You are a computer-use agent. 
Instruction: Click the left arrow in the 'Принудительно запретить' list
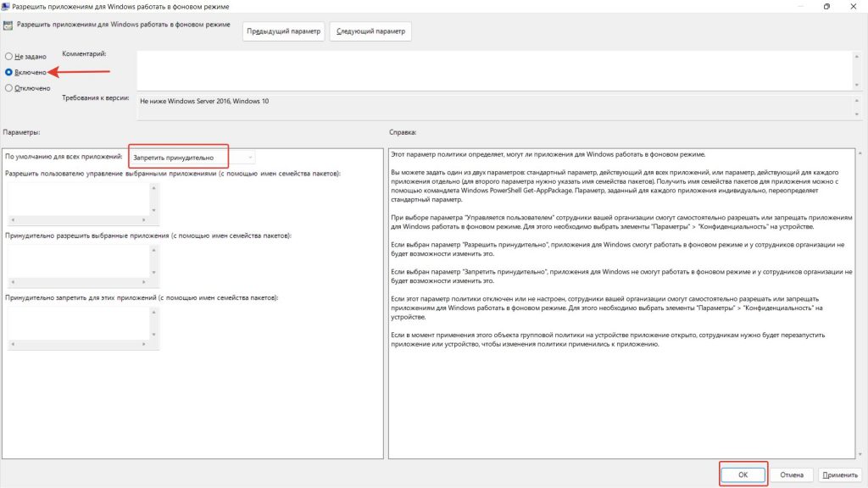point(13,344)
